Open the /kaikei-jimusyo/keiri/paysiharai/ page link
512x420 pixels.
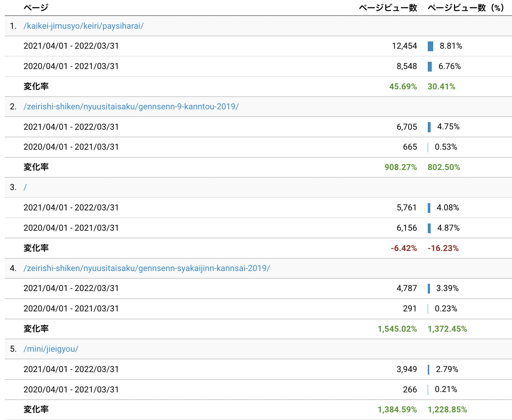pos(84,26)
